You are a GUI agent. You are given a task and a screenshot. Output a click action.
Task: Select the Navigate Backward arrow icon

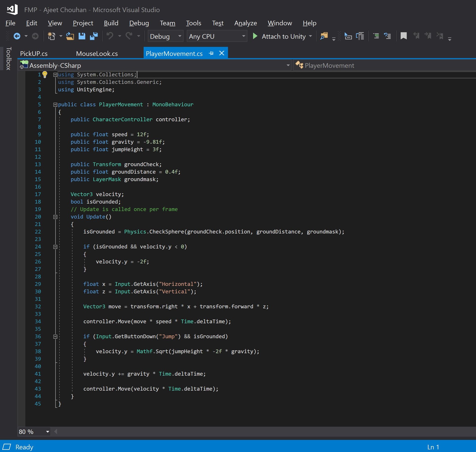pos(17,36)
